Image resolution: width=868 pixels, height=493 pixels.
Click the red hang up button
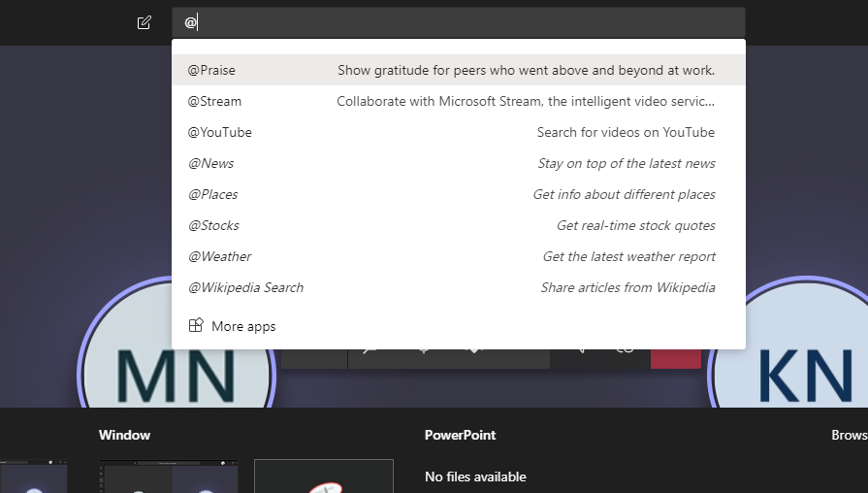676,359
